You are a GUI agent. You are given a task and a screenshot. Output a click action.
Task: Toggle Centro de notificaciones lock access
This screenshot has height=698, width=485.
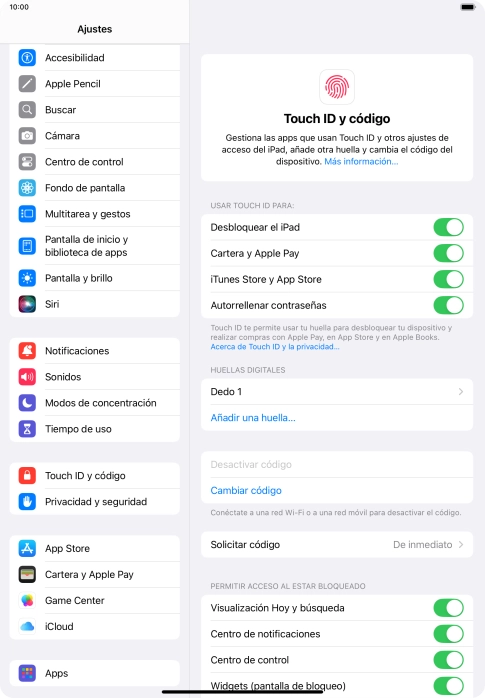pos(449,634)
